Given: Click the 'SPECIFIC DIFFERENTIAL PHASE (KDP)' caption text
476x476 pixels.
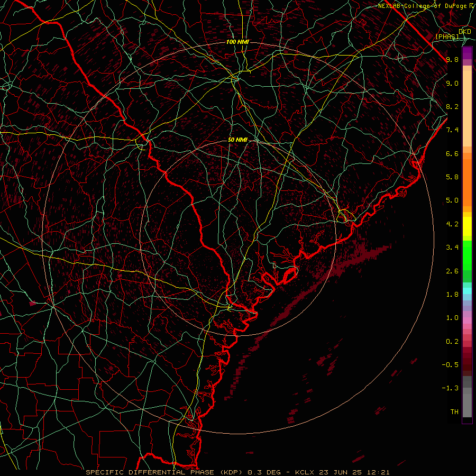Looking at the screenshot, I should [165, 472].
